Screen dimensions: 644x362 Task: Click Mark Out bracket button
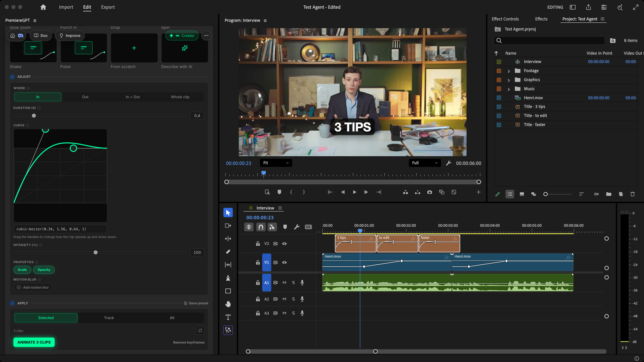coord(304,192)
